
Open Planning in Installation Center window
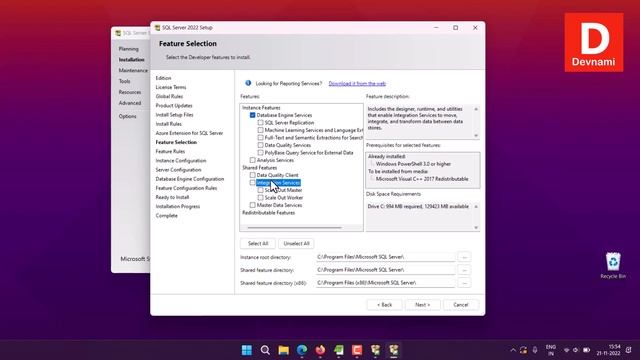[x=129, y=49]
